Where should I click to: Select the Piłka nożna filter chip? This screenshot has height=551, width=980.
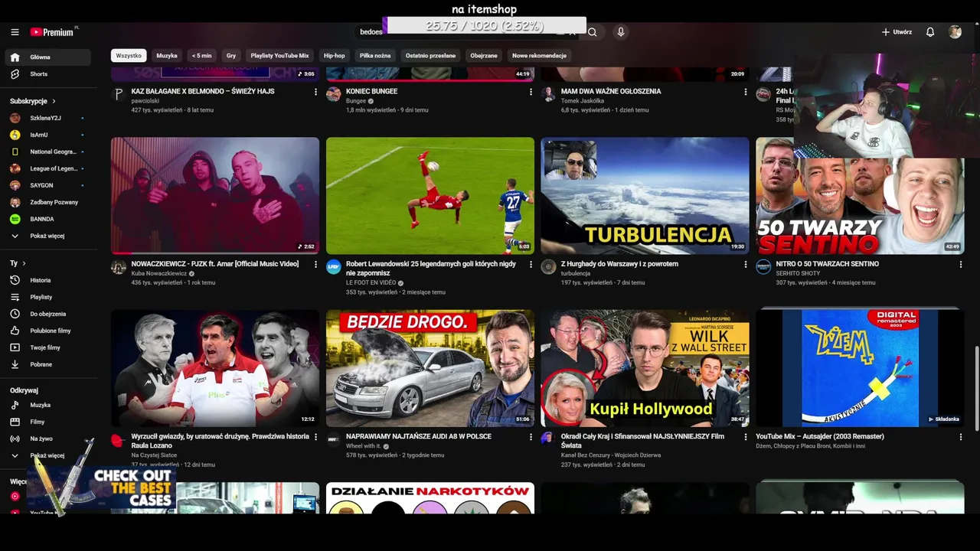coord(375,56)
